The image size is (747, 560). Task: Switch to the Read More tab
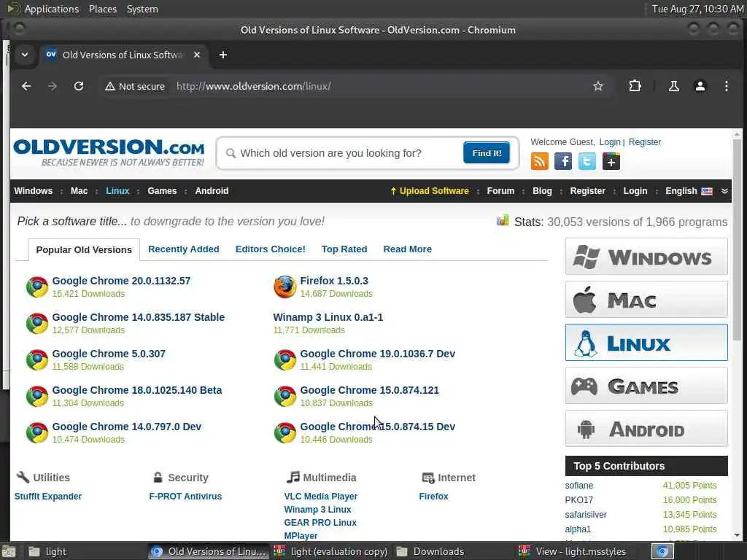[407, 249]
